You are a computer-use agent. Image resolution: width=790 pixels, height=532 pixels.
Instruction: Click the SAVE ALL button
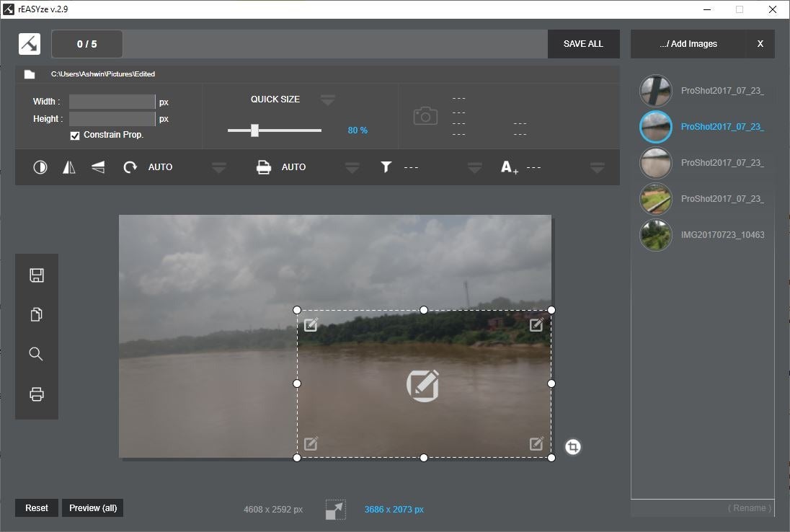pyautogui.click(x=583, y=44)
